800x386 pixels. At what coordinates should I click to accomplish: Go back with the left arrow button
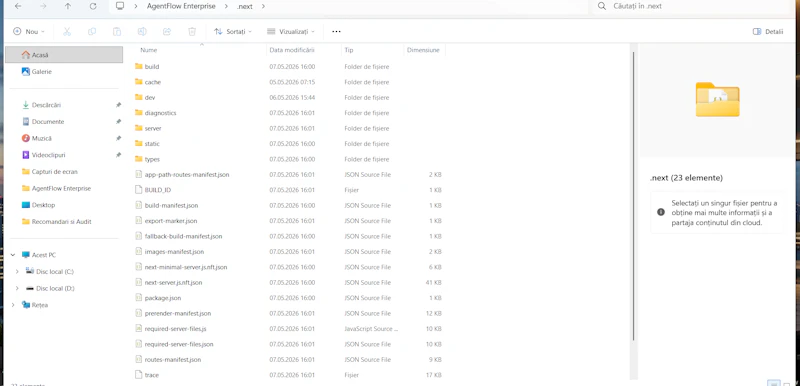tap(18, 6)
